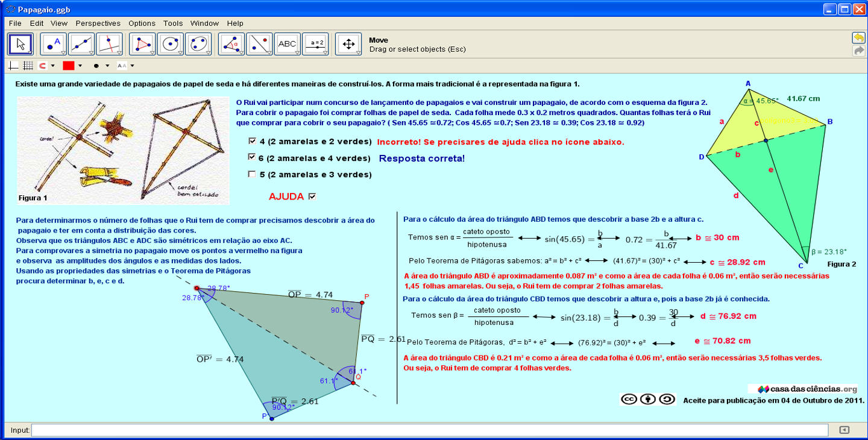The width and height of the screenshot is (868, 440).
Task: Click the CC attribution person icon
Action: tap(648, 399)
